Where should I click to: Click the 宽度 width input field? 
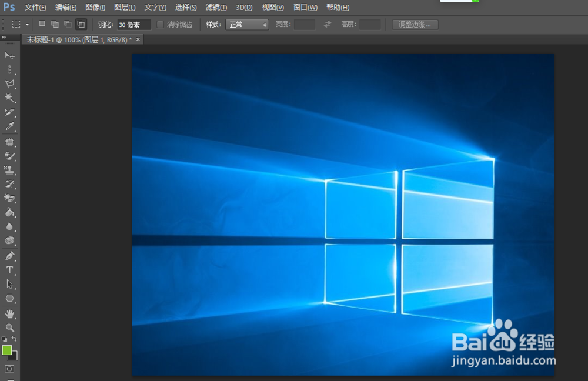[304, 25]
